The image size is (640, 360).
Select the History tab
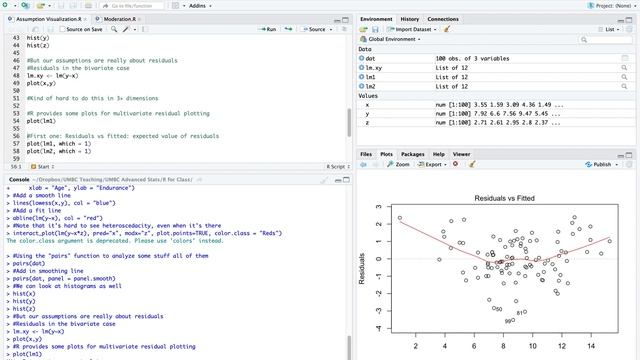pyautogui.click(x=409, y=19)
